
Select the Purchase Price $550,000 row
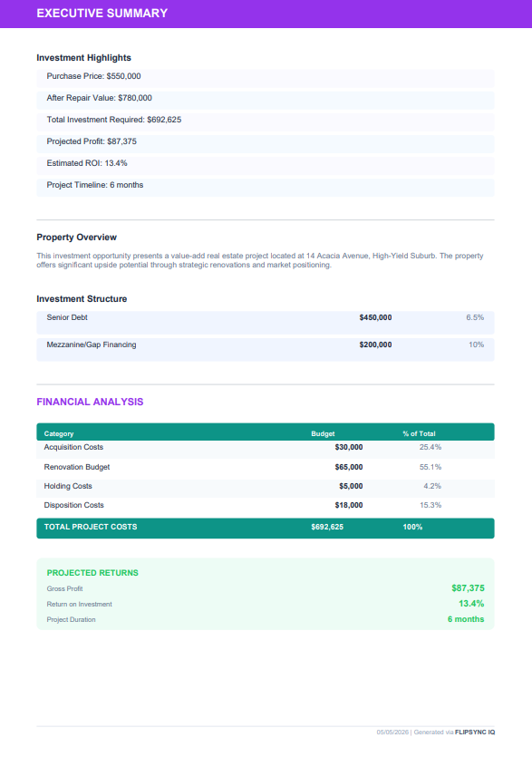pyautogui.click(x=266, y=78)
